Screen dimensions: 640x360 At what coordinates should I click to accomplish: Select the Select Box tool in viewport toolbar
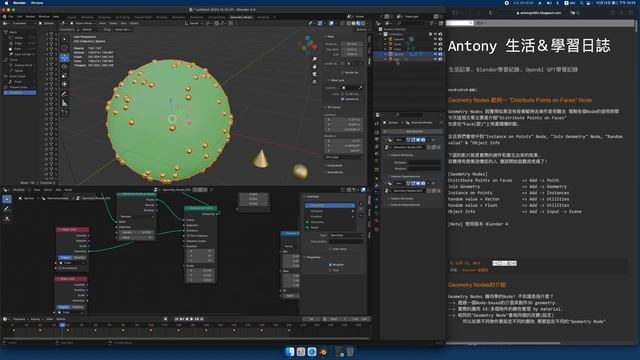point(64,39)
